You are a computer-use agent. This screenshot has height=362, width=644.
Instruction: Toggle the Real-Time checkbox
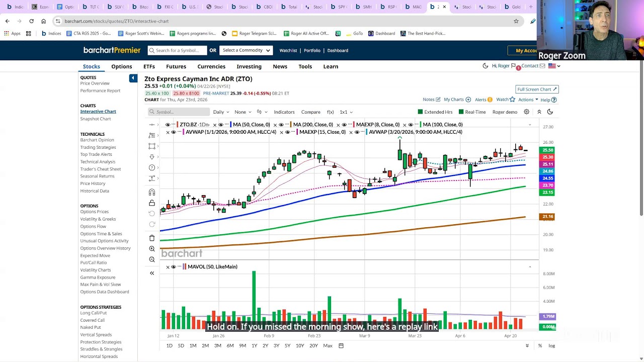[460, 112]
